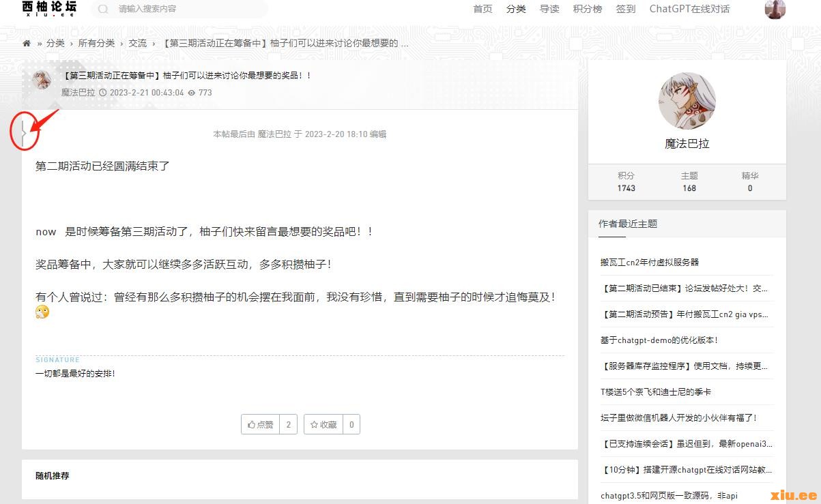Click the 收藏 star button

pyautogui.click(x=323, y=424)
